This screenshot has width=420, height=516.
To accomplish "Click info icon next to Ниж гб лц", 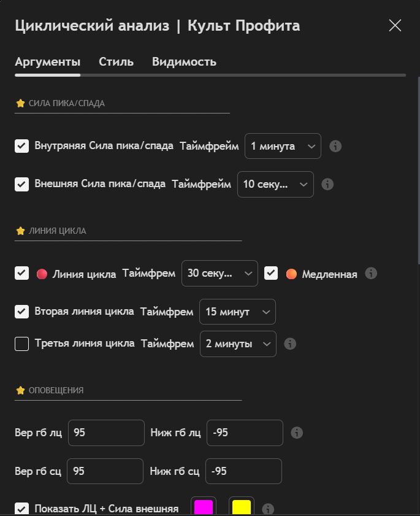I will pyautogui.click(x=297, y=433).
